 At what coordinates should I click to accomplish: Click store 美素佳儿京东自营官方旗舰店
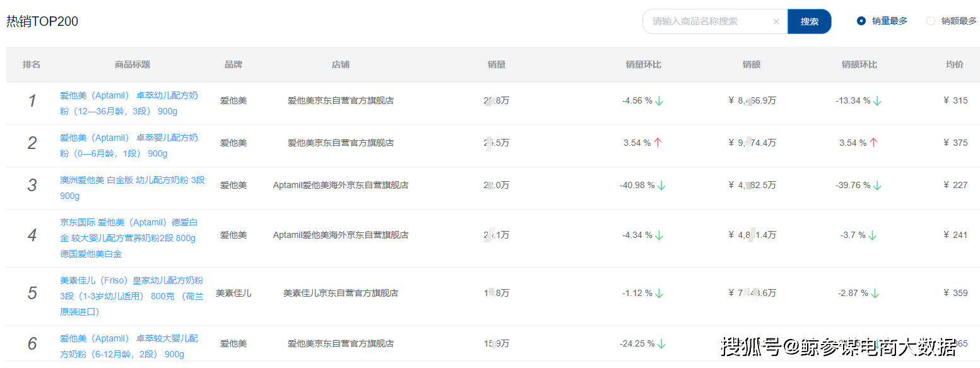click(341, 294)
